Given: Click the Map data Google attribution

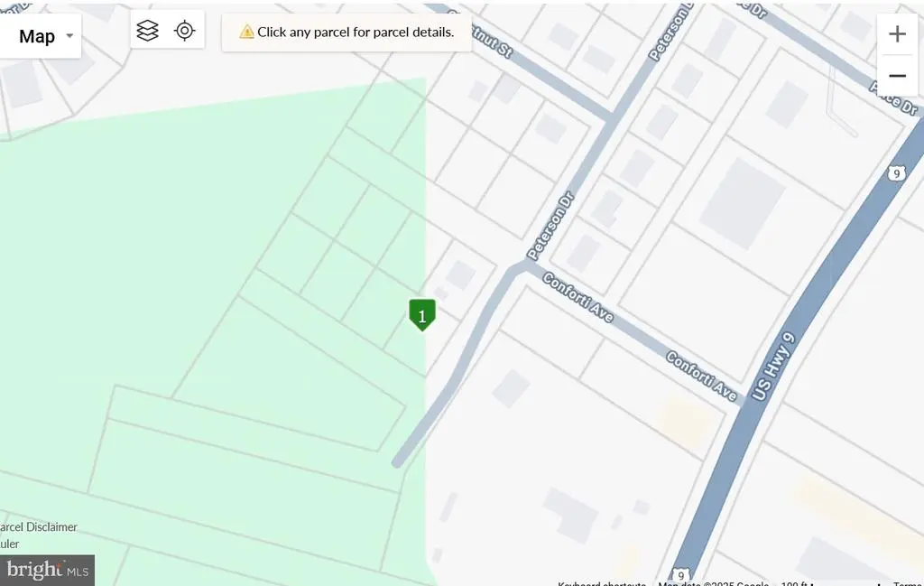Looking at the screenshot, I should tap(713, 583).
